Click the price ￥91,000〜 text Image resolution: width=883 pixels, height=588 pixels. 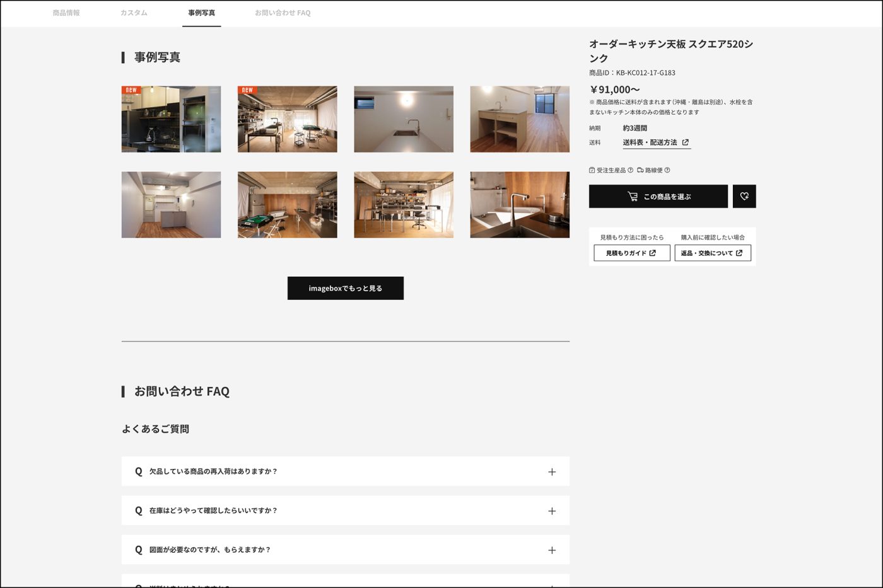614,89
